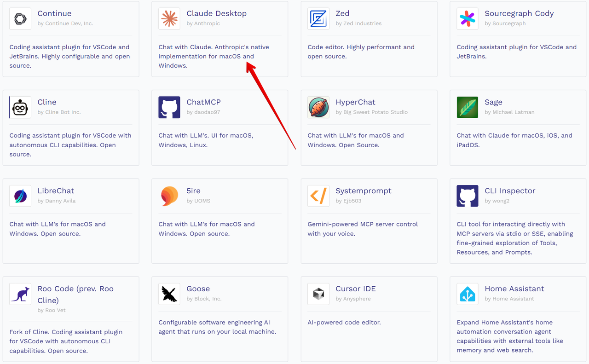Open the HyperChat title link
Screen dimensions: 589x364
pos(355,103)
